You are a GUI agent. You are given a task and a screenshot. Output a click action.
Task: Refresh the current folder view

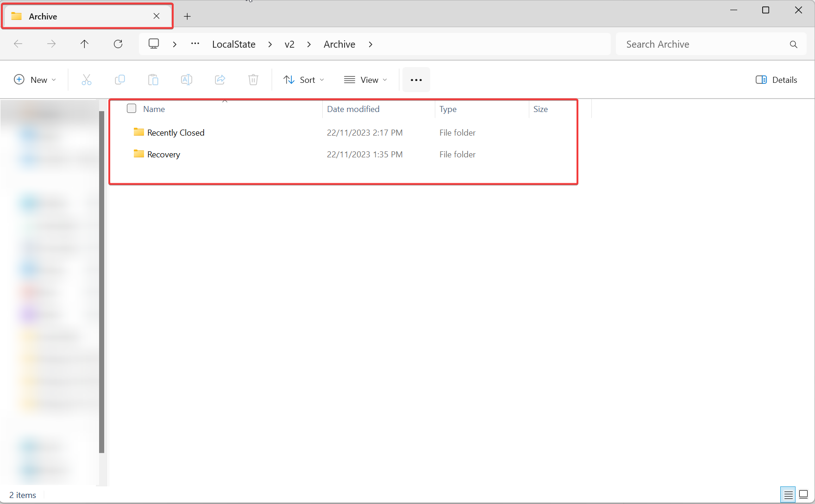(x=118, y=44)
